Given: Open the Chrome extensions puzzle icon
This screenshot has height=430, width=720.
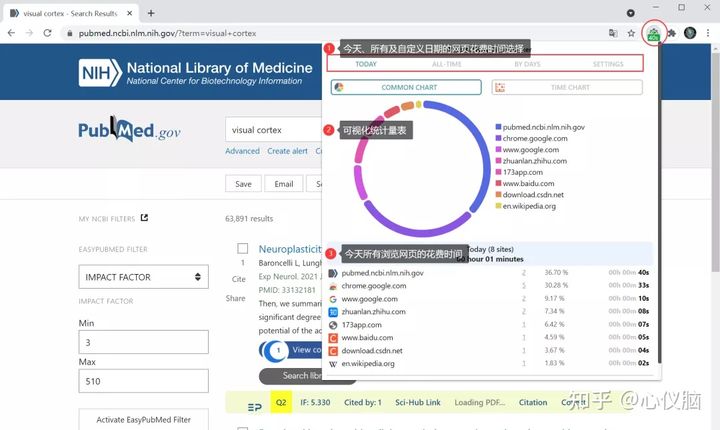Looking at the screenshot, I should click(x=672, y=33).
